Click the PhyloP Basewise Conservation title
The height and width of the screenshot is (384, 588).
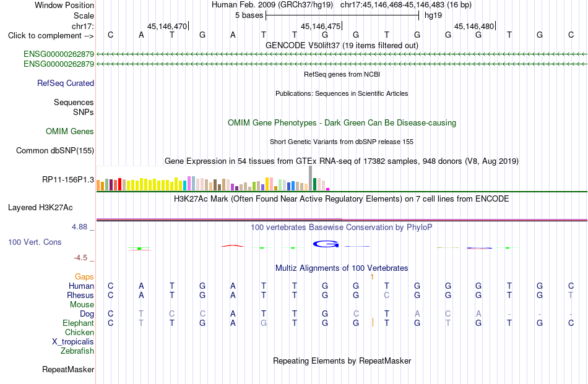[342, 228]
